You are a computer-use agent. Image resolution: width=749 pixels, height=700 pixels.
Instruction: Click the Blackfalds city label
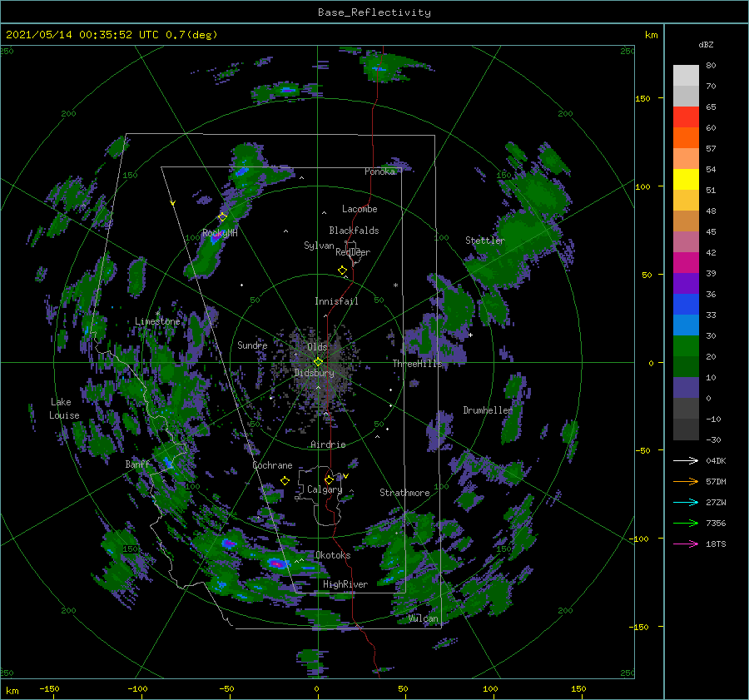coord(354,231)
